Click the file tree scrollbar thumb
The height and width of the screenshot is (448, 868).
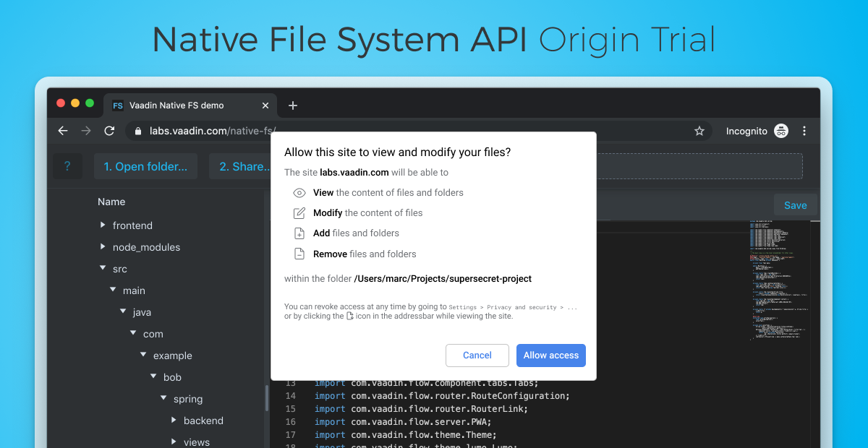click(x=267, y=398)
